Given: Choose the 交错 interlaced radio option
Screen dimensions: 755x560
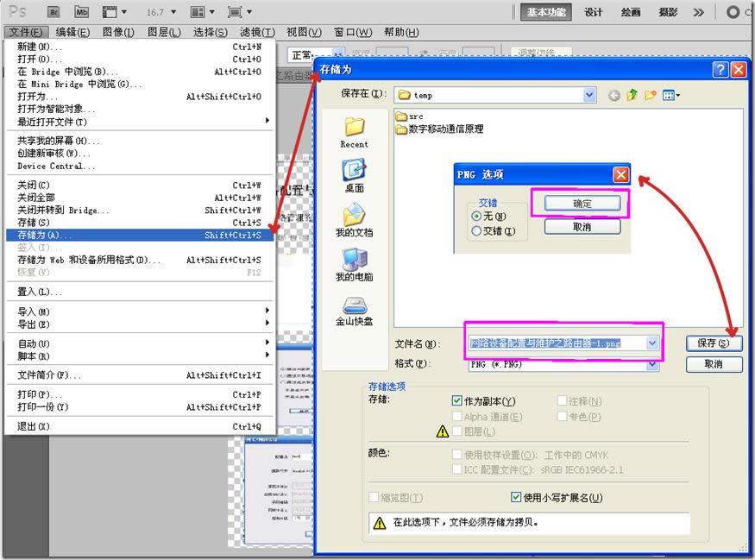Looking at the screenshot, I should click(476, 231).
